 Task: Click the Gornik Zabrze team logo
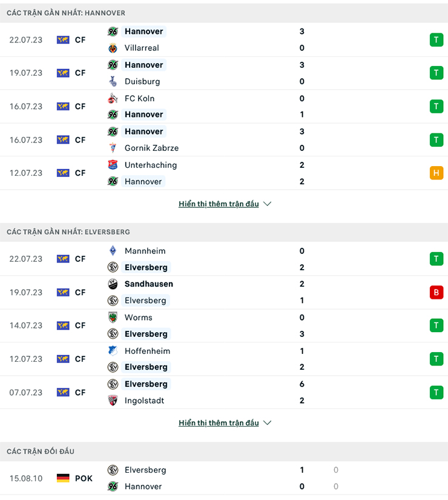pos(113,148)
